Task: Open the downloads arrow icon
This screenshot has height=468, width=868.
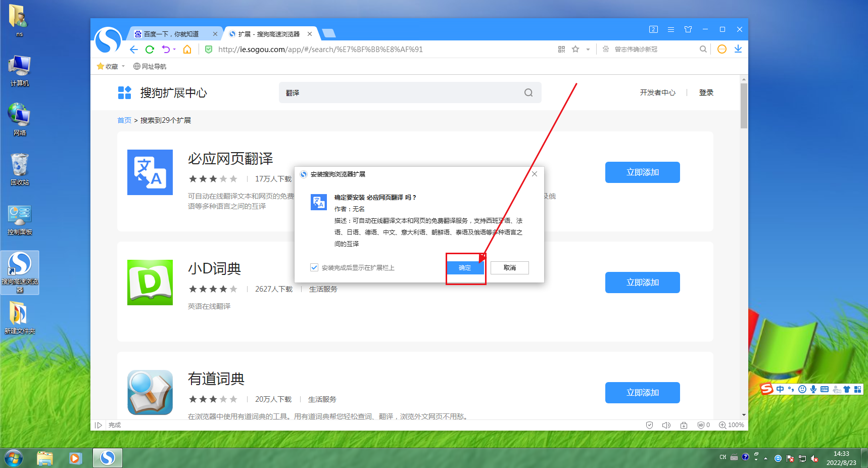Action: (x=738, y=49)
